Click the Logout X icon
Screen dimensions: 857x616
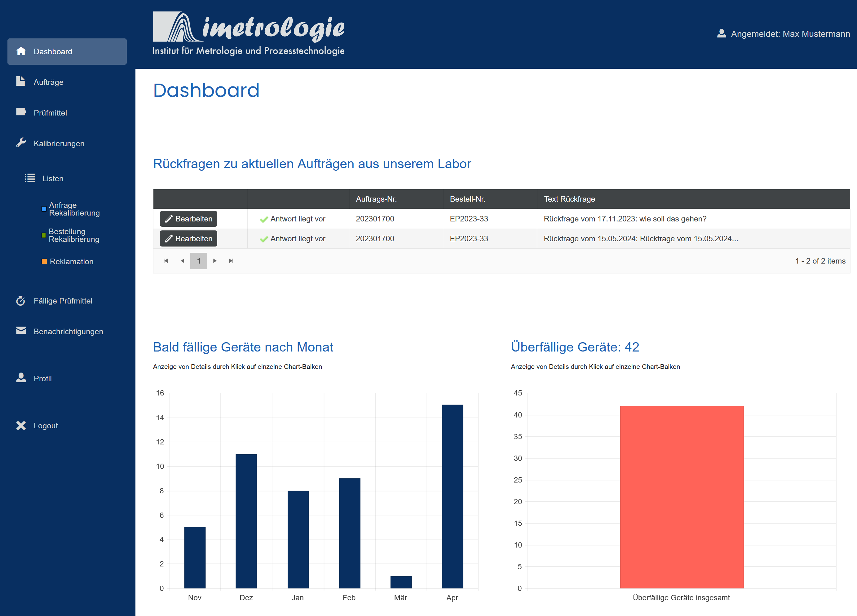(21, 425)
